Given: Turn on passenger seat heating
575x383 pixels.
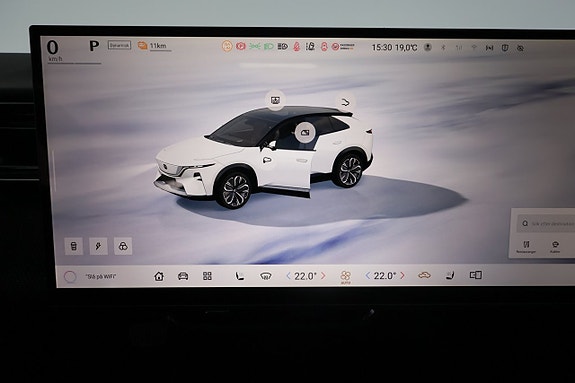Looking at the screenshot, I should pos(450,275).
